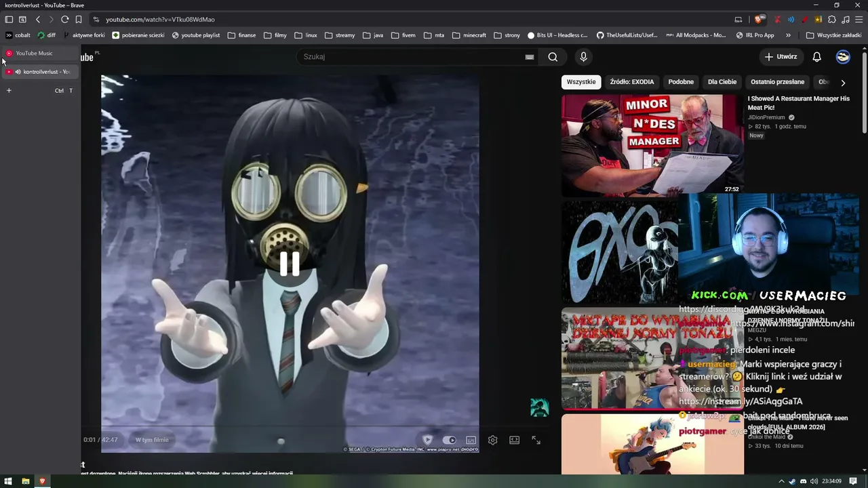The image size is (868, 488).
Task: Open the IRL Pro App bookmark
Action: point(755,35)
